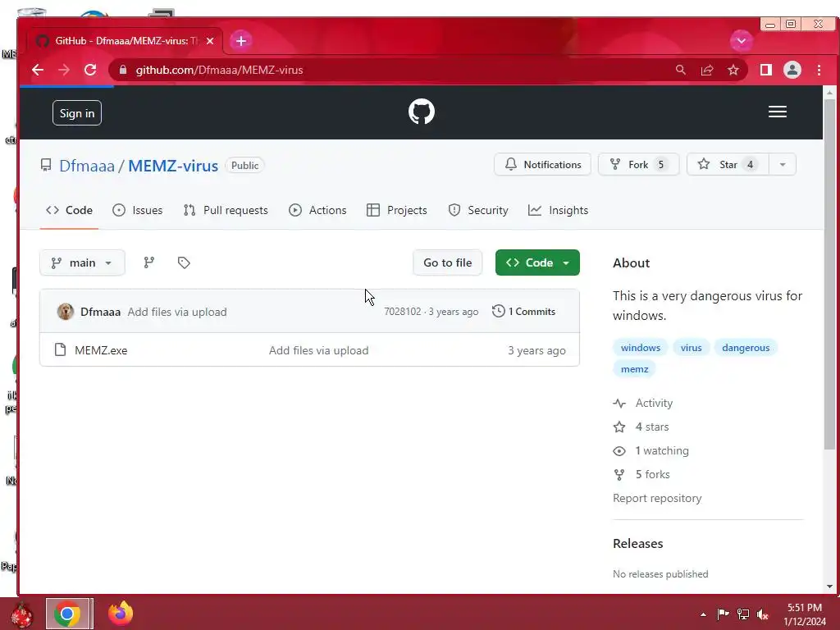Open commit hash 7028102

[x=402, y=312]
